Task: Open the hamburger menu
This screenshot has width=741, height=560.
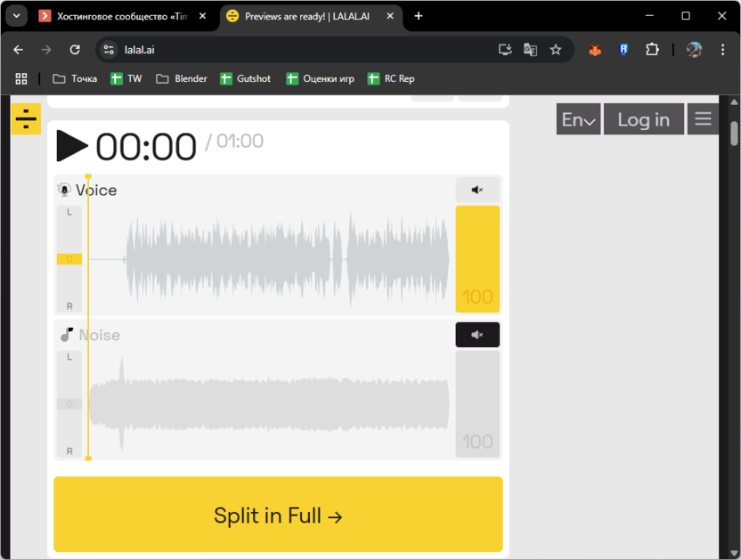Action: coord(703,119)
